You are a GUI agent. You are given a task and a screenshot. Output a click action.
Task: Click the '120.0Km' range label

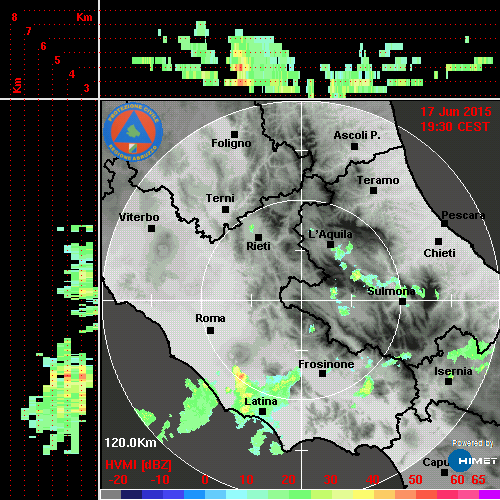coord(130,443)
